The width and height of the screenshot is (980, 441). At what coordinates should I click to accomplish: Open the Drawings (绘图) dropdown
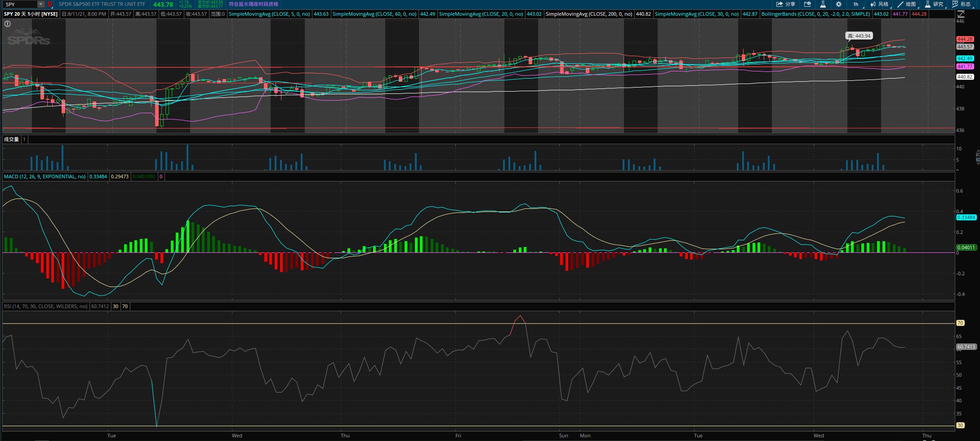[x=907, y=4]
